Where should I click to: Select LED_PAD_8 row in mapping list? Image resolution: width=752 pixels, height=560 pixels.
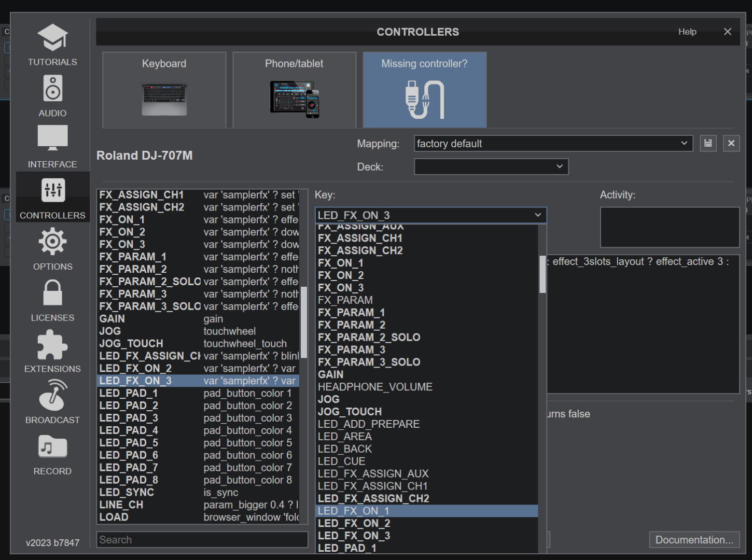(199, 480)
